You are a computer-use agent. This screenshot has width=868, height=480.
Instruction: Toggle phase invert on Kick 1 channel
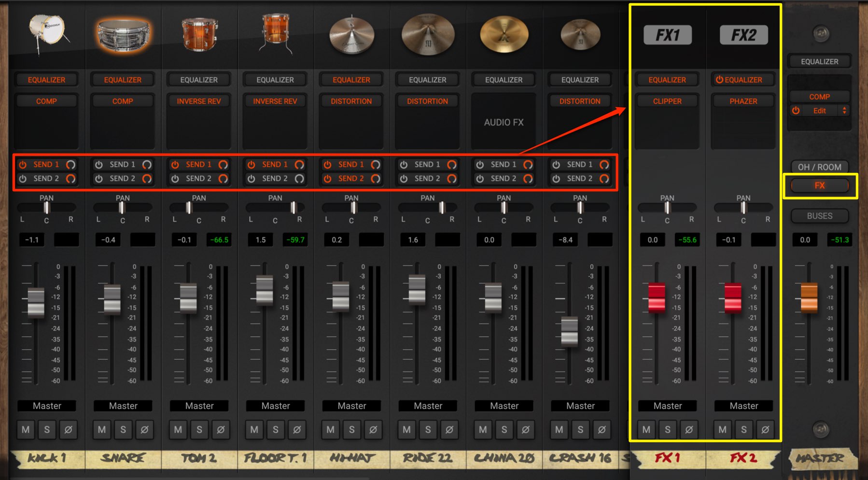coord(68,429)
